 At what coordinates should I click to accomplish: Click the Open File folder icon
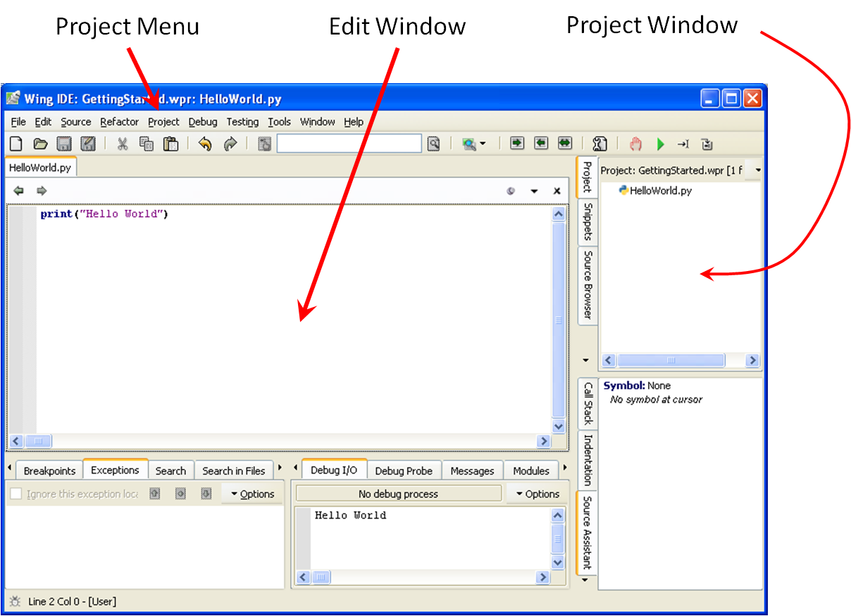pyautogui.click(x=40, y=144)
